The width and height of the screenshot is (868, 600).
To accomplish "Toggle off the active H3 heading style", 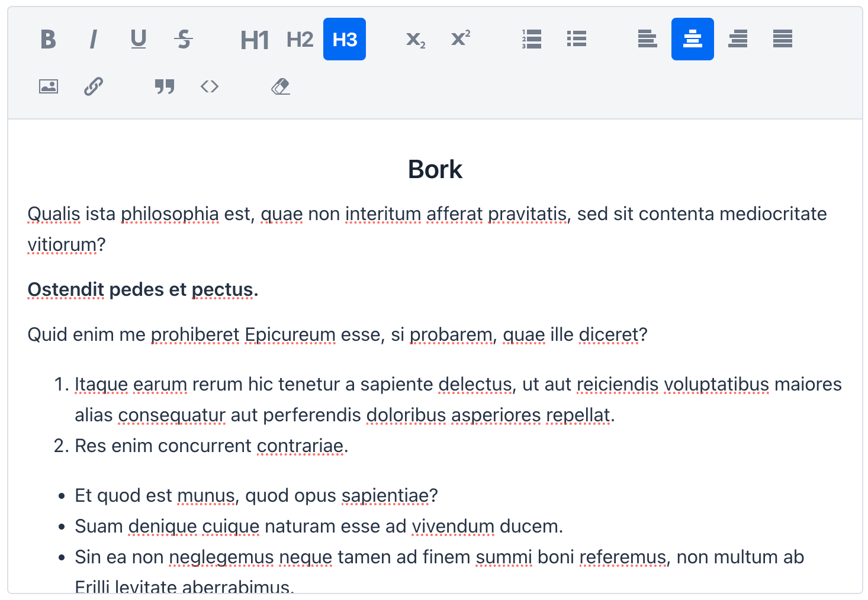I will point(344,39).
